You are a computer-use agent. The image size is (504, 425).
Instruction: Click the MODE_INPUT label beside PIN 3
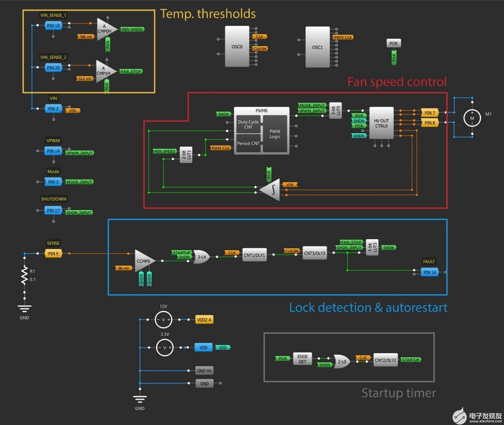pos(79,182)
